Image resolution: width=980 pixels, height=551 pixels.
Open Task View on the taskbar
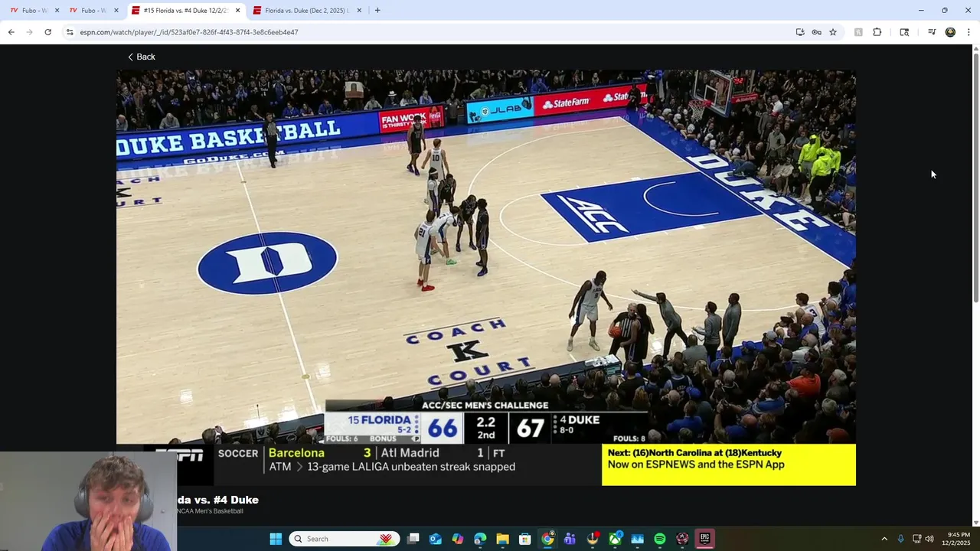(x=413, y=539)
